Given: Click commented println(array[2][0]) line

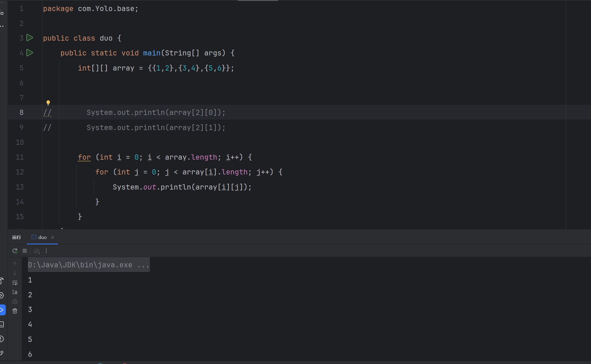Looking at the screenshot, I should (156, 112).
